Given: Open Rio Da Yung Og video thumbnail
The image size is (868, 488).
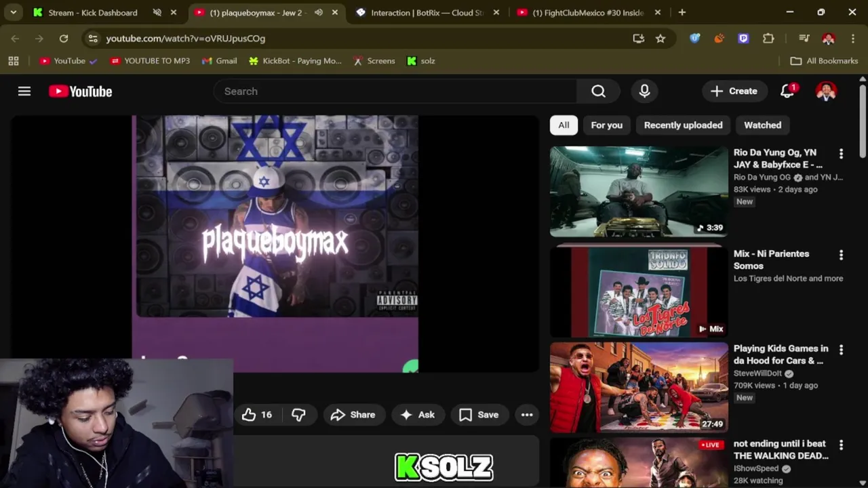Looking at the screenshot, I should 639,191.
